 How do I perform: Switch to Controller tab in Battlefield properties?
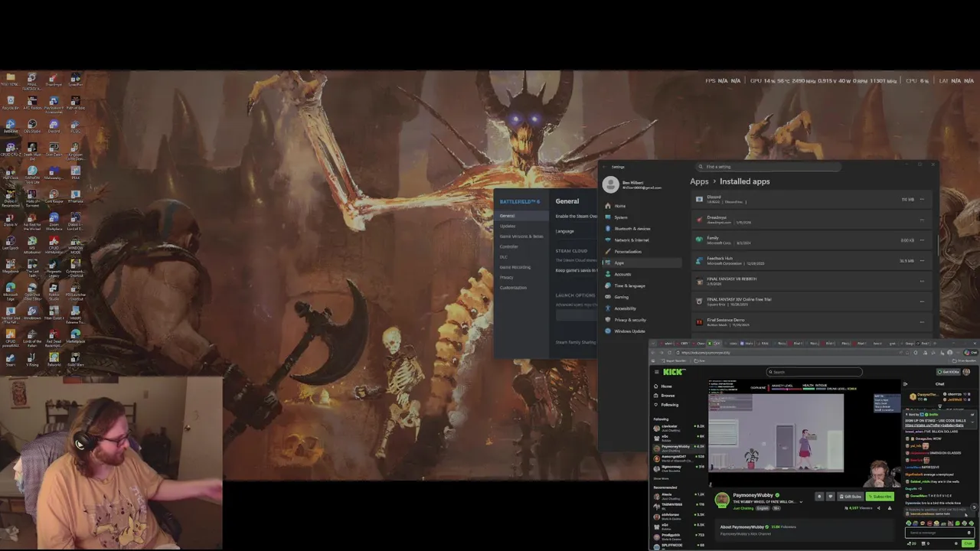[x=521, y=246]
